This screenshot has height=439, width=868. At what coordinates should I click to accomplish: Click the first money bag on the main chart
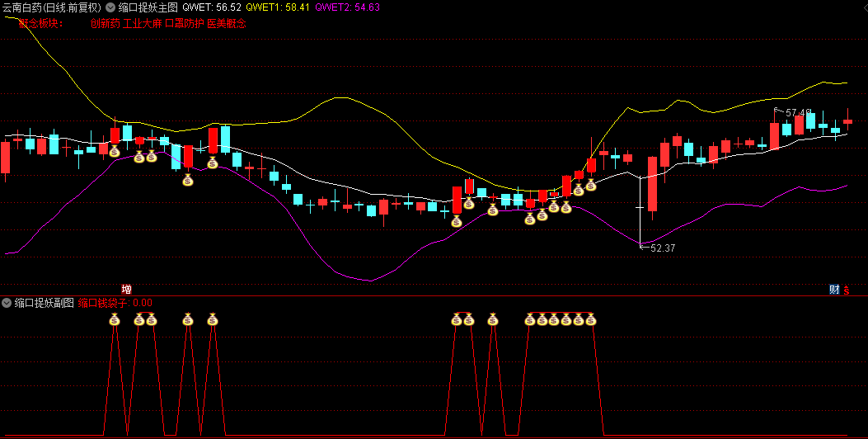tap(115, 151)
